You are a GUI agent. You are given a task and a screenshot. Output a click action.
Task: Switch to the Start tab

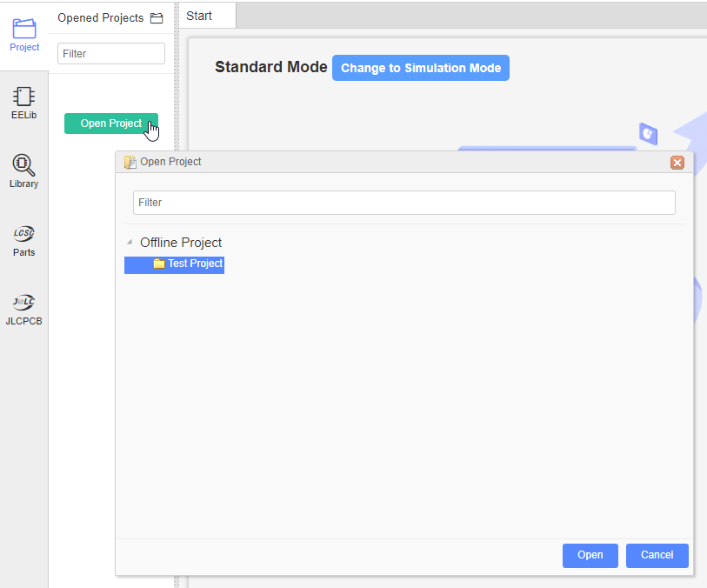point(208,16)
